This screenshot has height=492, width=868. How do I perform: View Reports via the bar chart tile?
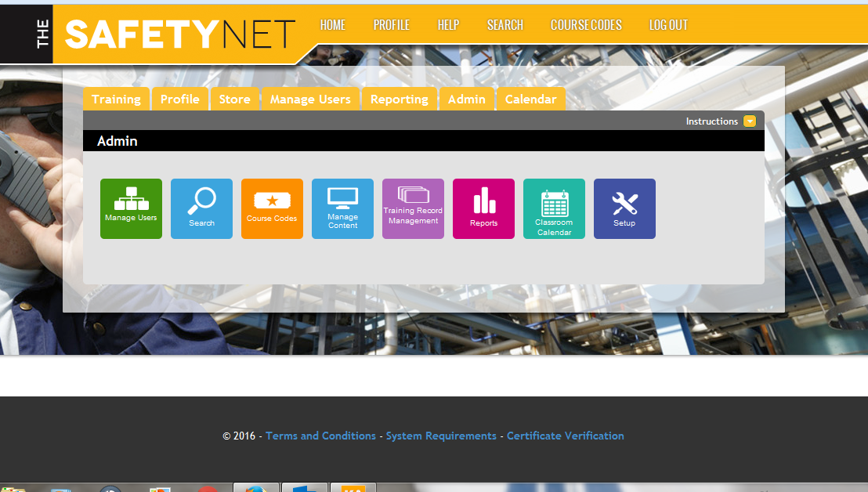[x=483, y=208]
